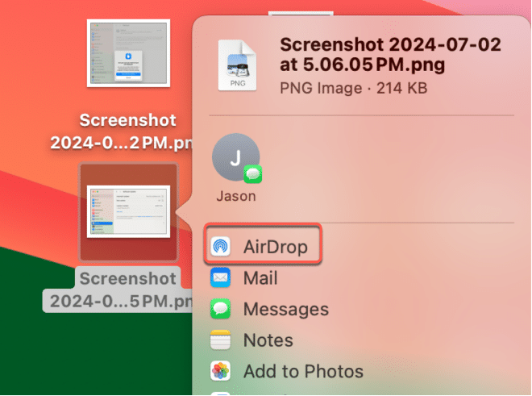Click the AirDrop icon in share menu

(221, 247)
